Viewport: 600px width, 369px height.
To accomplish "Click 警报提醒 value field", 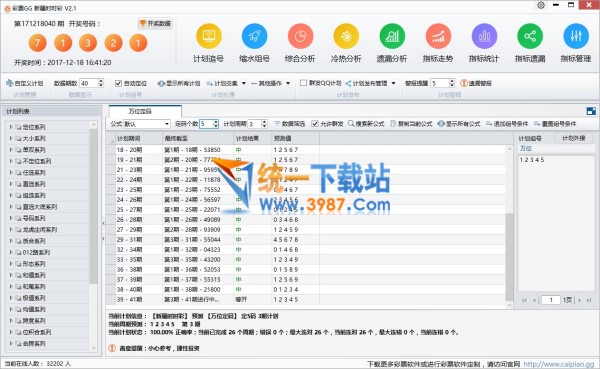I will [x=440, y=83].
